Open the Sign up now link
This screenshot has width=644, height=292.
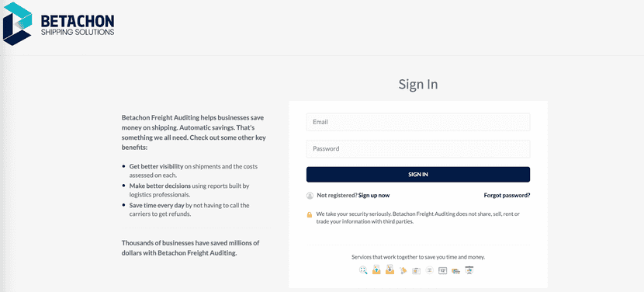click(374, 196)
